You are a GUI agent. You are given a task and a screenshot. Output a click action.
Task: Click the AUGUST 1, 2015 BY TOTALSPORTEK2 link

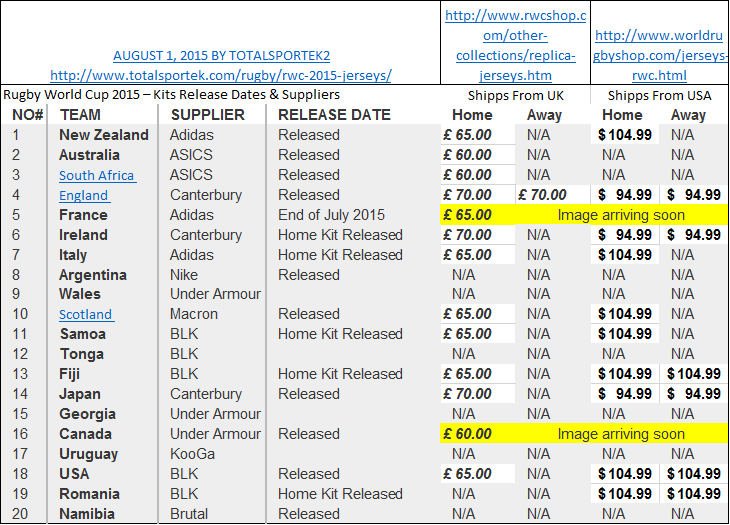(x=221, y=55)
